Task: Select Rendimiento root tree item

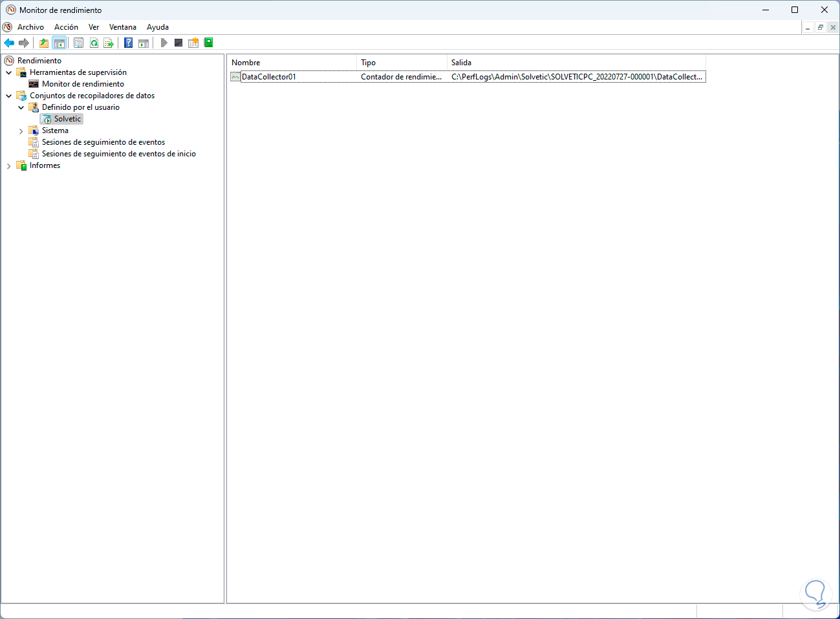Action: point(39,61)
